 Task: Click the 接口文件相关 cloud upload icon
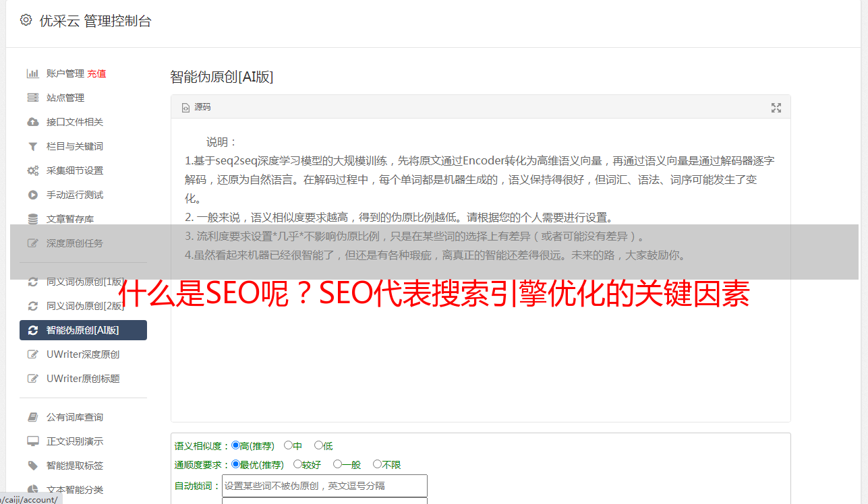(32, 122)
